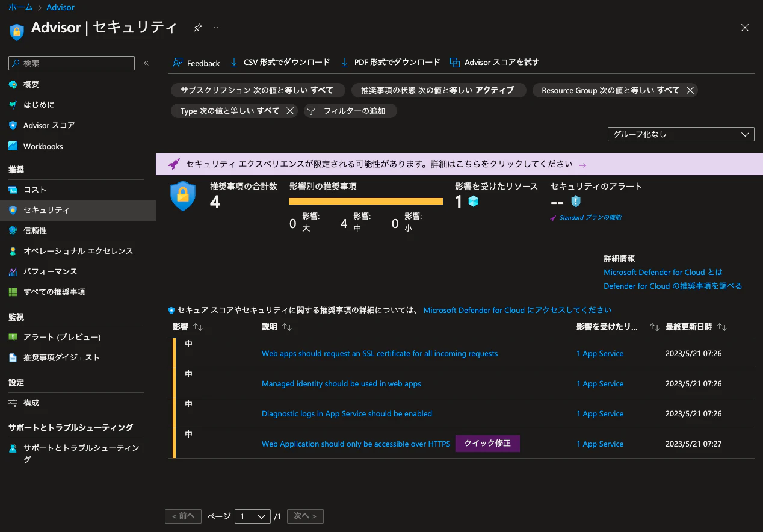This screenshot has height=532, width=763.
Task: Click the purple security experience banner
Action: (459, 164)
